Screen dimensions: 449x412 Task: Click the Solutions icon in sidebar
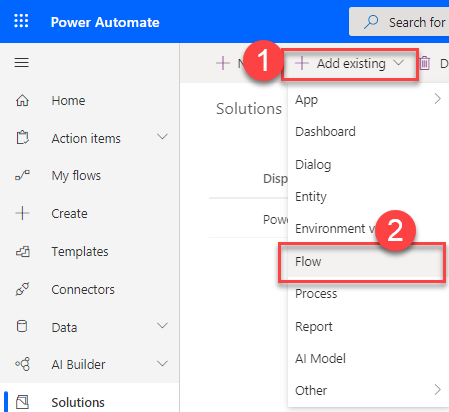[22, 402]
